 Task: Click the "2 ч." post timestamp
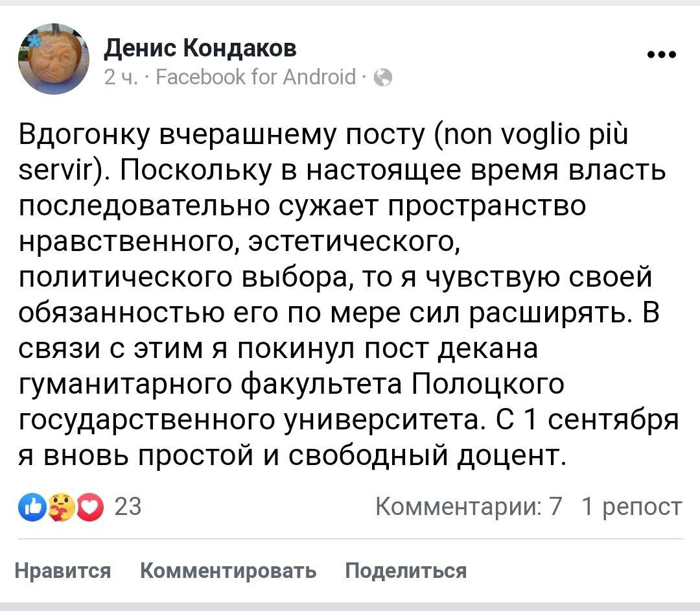[118, 78]
